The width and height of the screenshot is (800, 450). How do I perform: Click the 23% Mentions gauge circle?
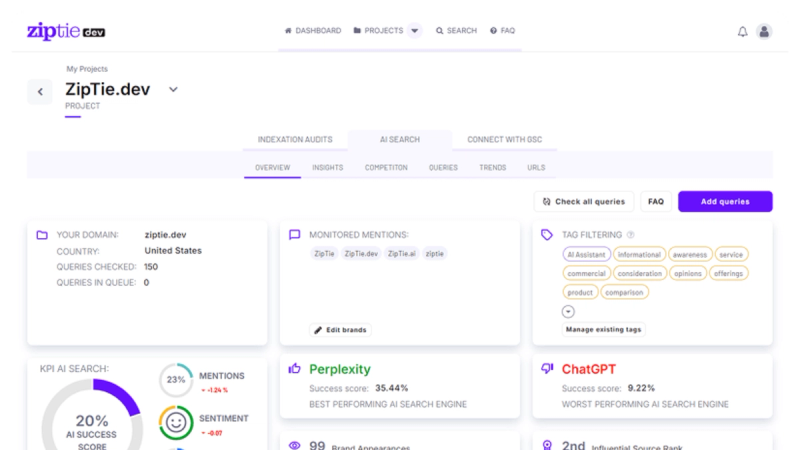click(176, 380)
